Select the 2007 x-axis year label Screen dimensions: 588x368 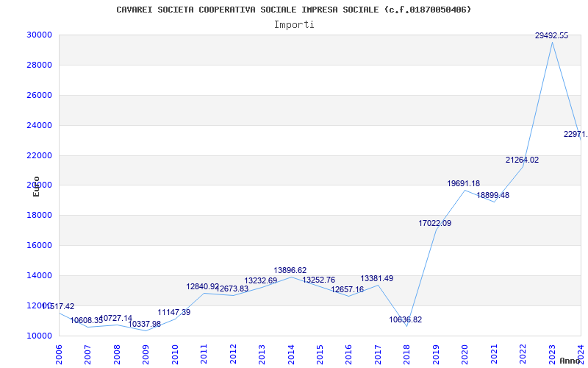coord(87,355)
